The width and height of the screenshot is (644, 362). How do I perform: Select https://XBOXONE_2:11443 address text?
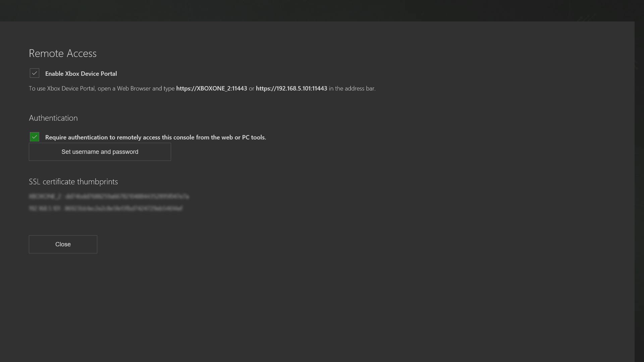(212, 88)
